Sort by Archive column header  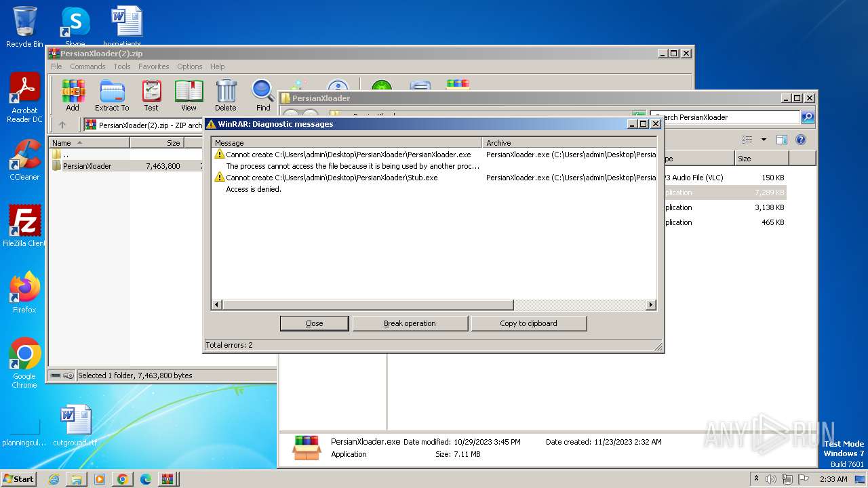tap(570, 143)
